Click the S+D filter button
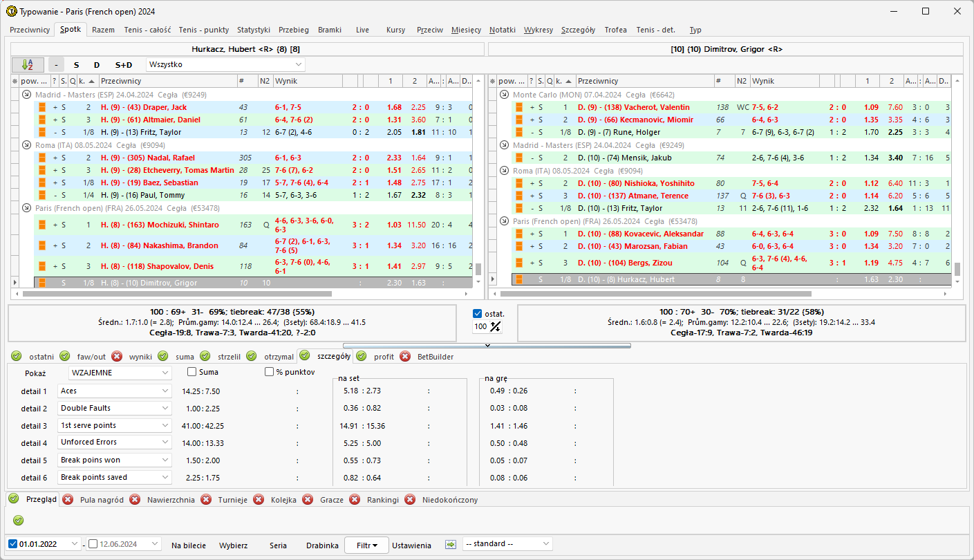 click(x=124, y=65)
